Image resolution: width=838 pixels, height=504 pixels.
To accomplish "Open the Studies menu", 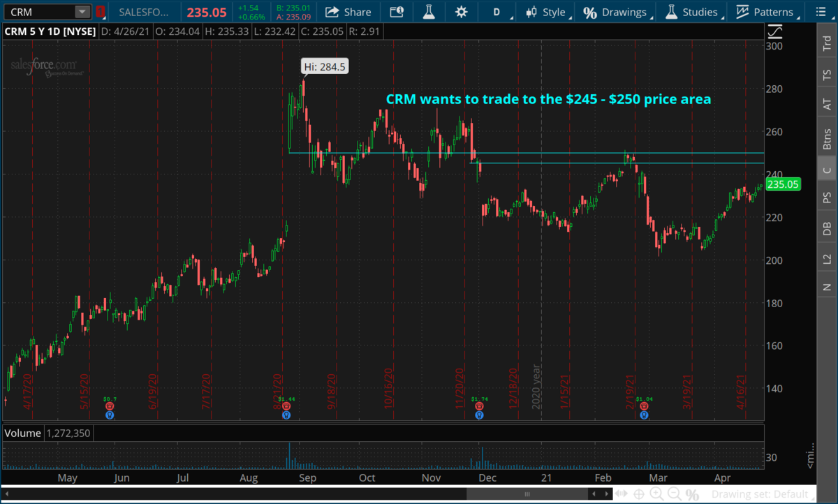I will 693,12.
